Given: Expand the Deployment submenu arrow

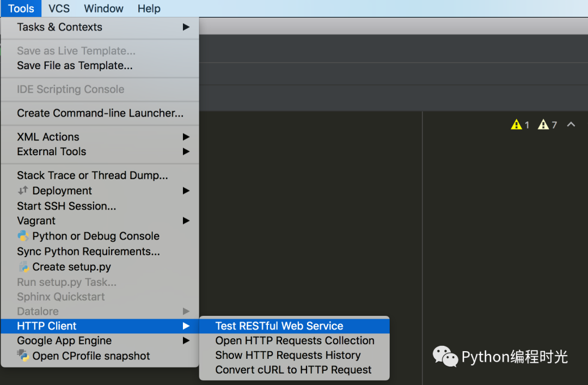Looking at the screenshot, I should coord(186,191).
